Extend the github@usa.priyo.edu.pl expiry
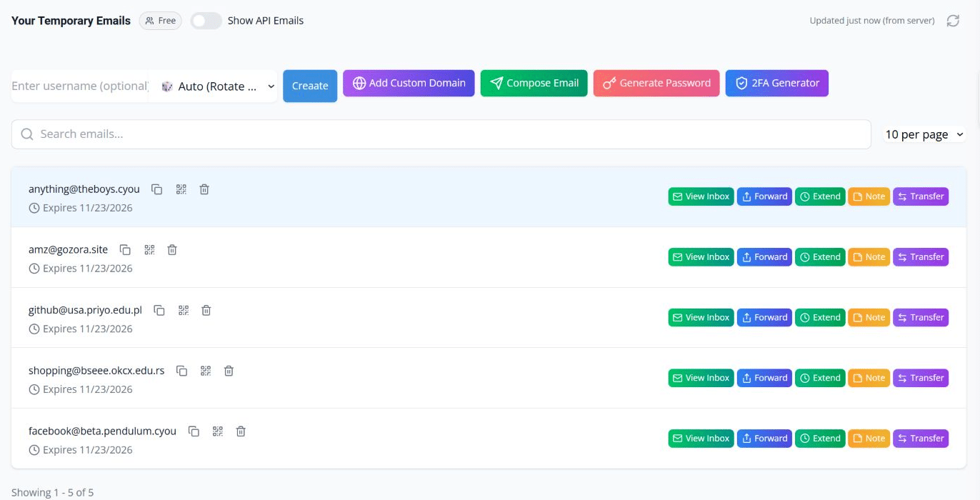Viewport: 980px width, 500px height. pos(820,317)
